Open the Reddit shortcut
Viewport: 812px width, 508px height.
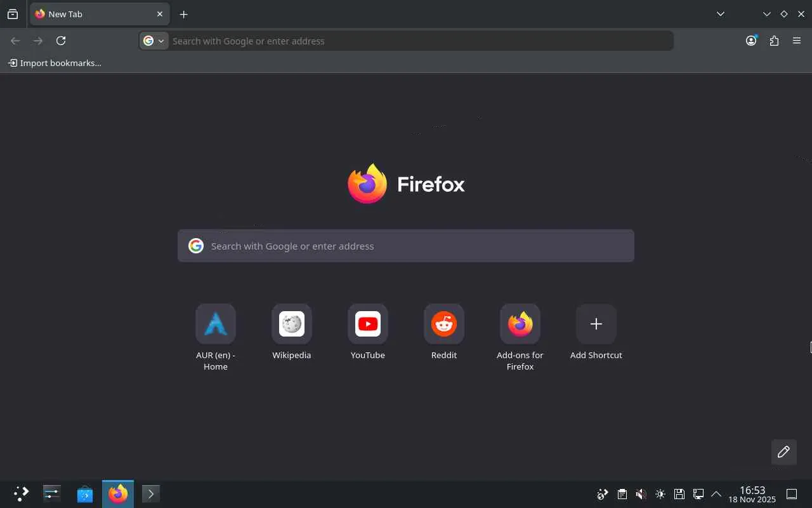coord(444,331)
